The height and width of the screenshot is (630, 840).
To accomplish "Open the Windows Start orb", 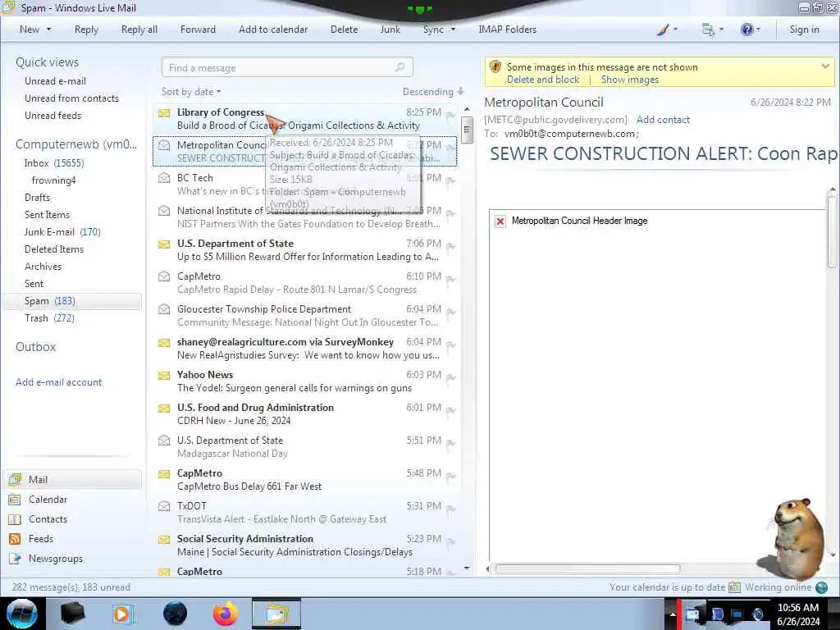I will click(22, 614).
